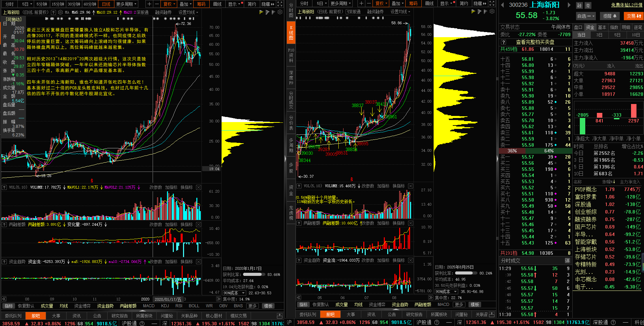This screenshot has height=326, width=644.
Task: Click the 提醒 alert button
Action: coord(610,16)
